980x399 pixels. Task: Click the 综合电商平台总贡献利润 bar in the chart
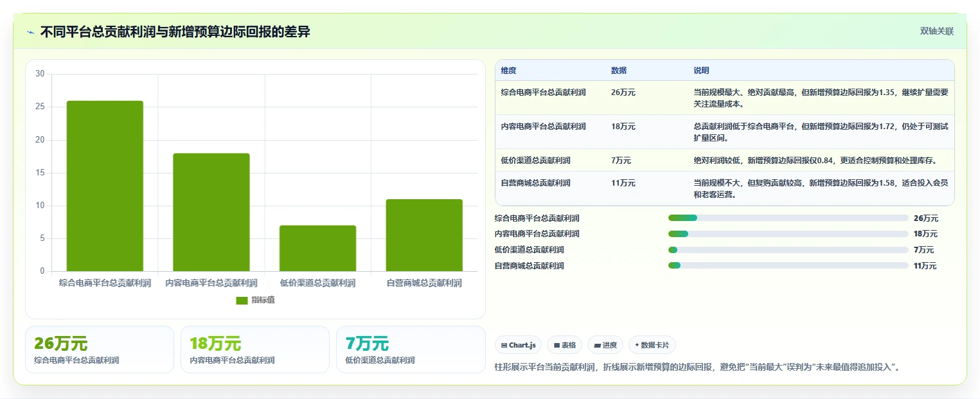(x=105, y=186)
